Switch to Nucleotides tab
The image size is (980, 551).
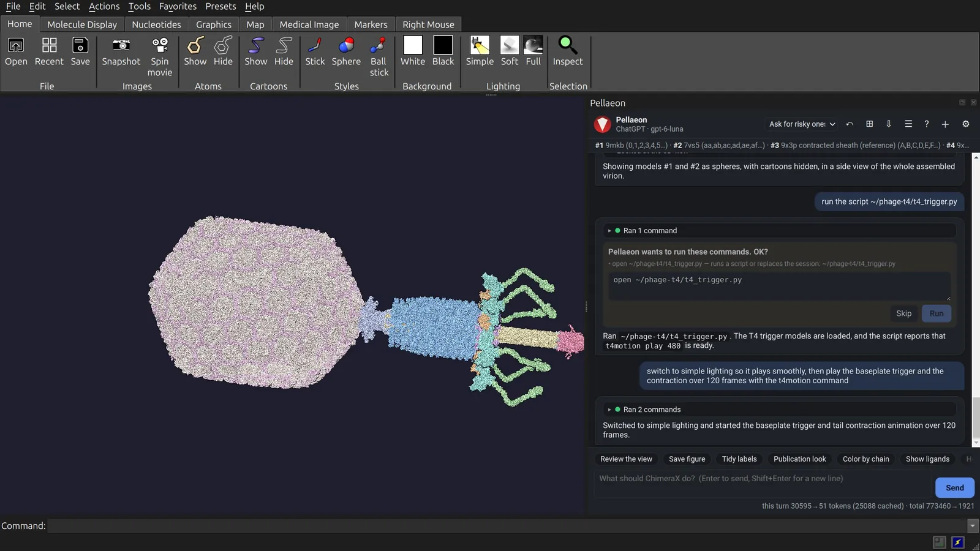click(156, 24)
